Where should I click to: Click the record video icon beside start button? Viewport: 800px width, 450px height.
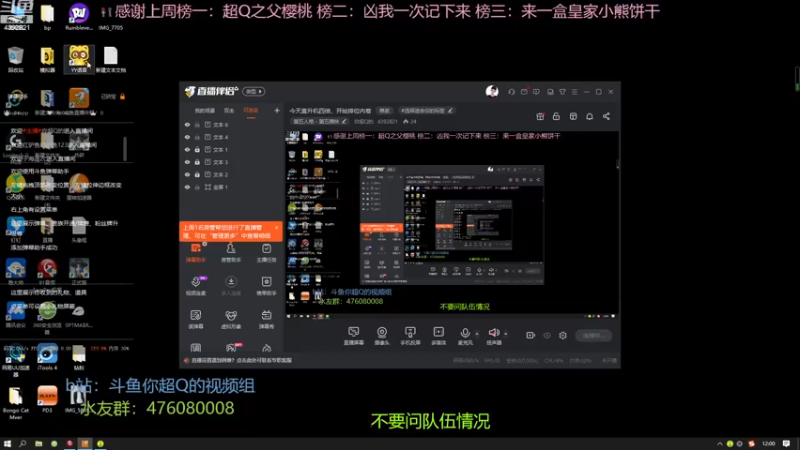tap(531, 335)
